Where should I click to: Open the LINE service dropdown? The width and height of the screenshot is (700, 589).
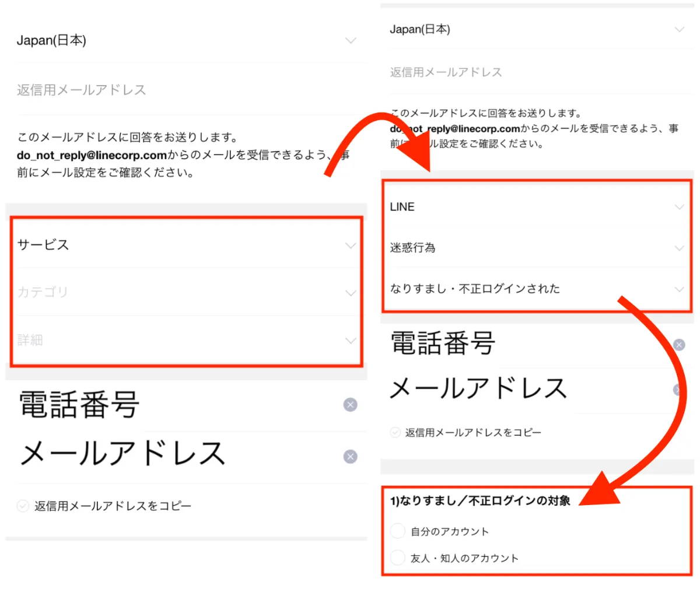[537, 207]
